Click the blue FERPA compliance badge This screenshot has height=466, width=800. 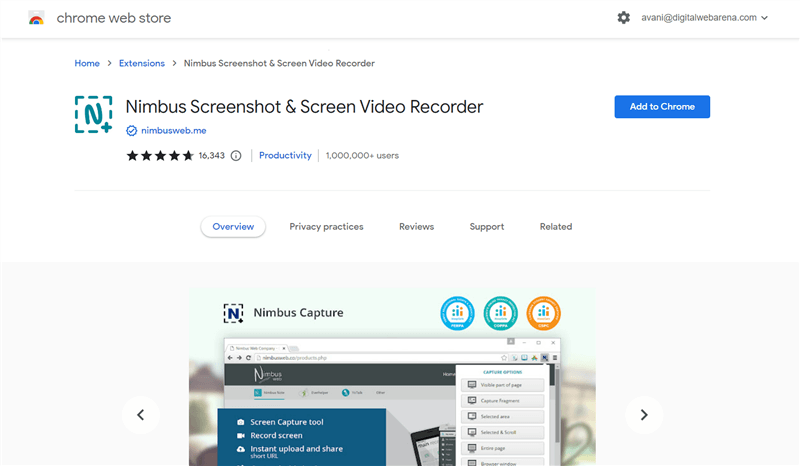pyautogui.click(x=457, y=313)
